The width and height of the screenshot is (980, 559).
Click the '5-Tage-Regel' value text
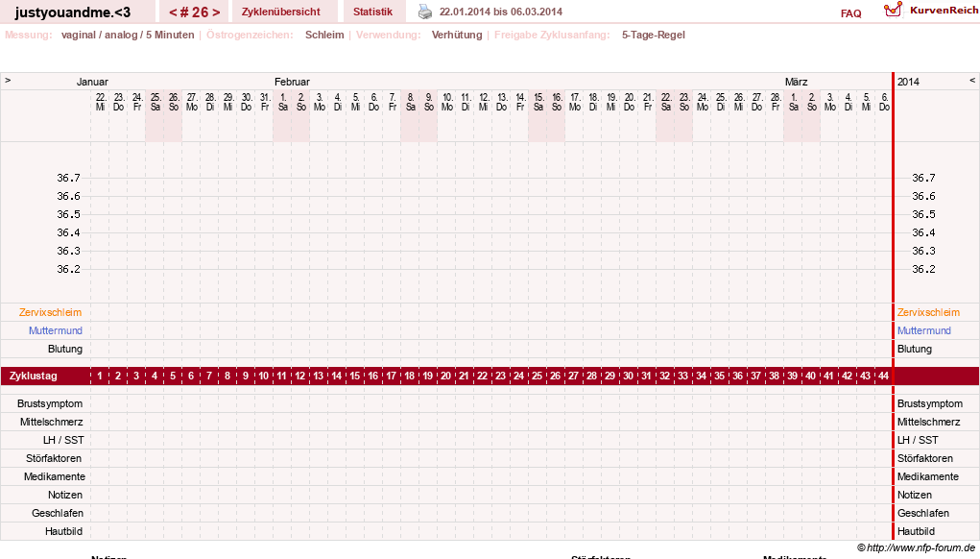point(653,35)
